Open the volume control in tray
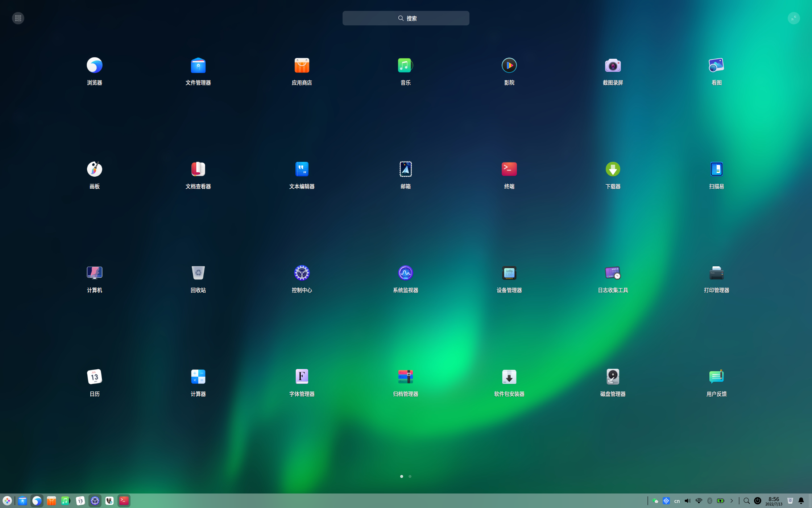 click(687, 501)
